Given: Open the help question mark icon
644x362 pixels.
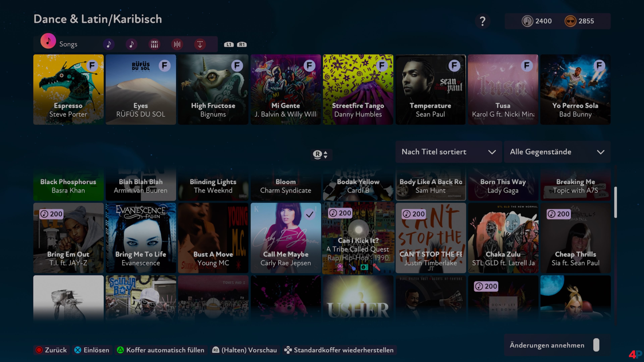Looking at the screenshot, I should pos(482,21).
